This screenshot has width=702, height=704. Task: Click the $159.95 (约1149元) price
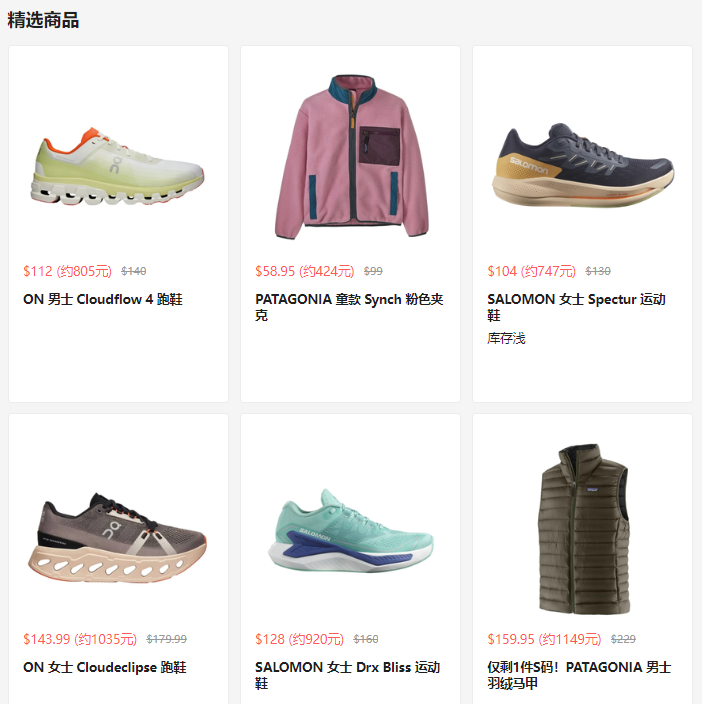coord(544,639)
